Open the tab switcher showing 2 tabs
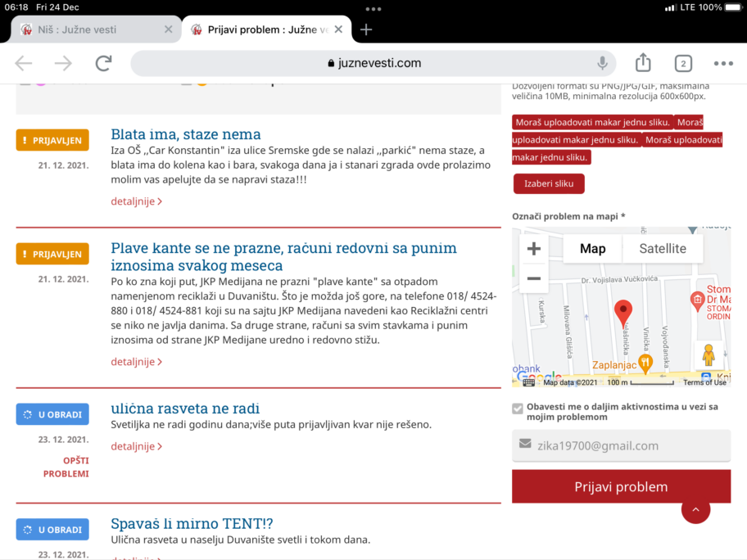 (682, 63)
